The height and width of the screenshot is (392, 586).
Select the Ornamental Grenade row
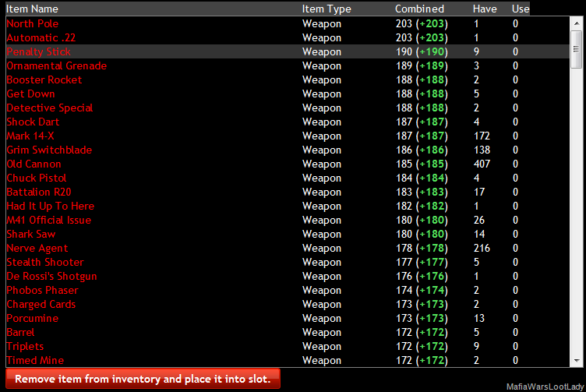coord(288,65)
